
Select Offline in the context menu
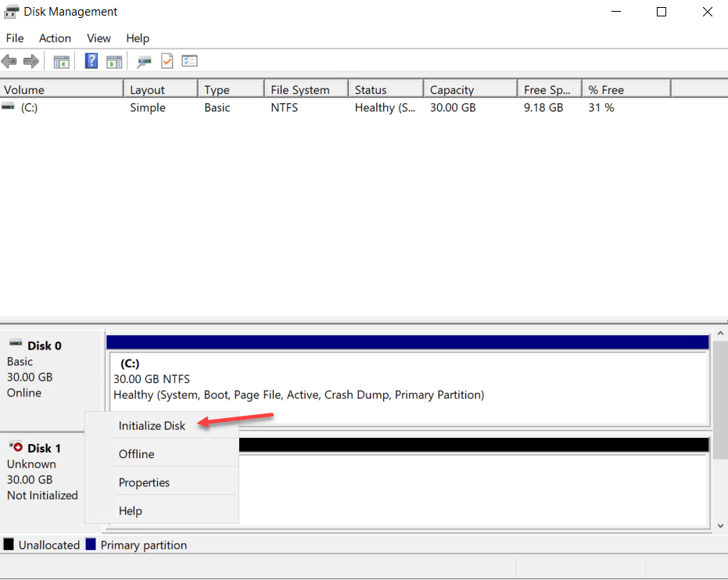coord(136,453)
